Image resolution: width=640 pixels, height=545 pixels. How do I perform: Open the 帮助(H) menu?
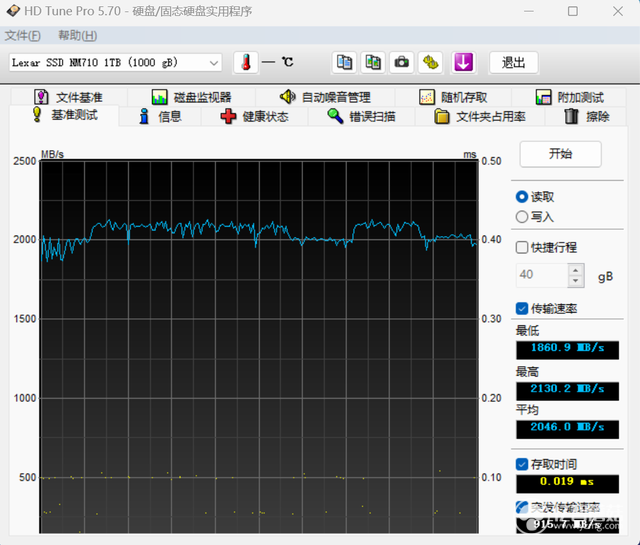coord(78,36)
